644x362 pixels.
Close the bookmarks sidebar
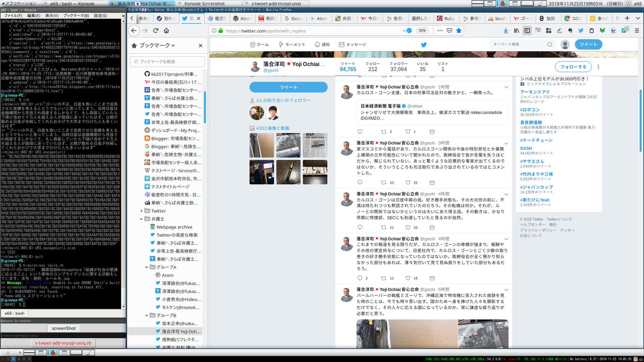200,46
